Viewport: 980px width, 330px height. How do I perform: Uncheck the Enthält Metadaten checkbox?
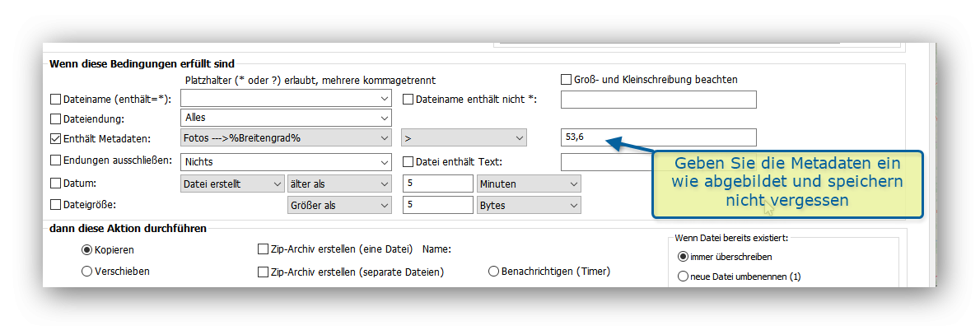click(56, 138)
